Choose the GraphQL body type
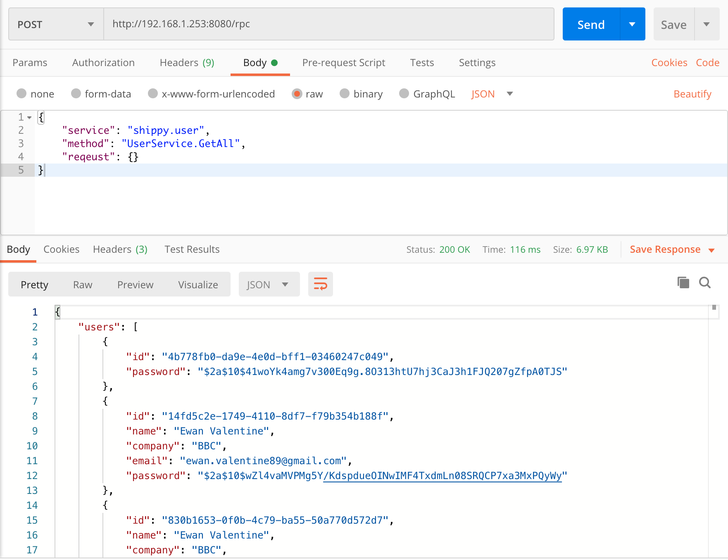Screen dimensions: 728x560 404,94
